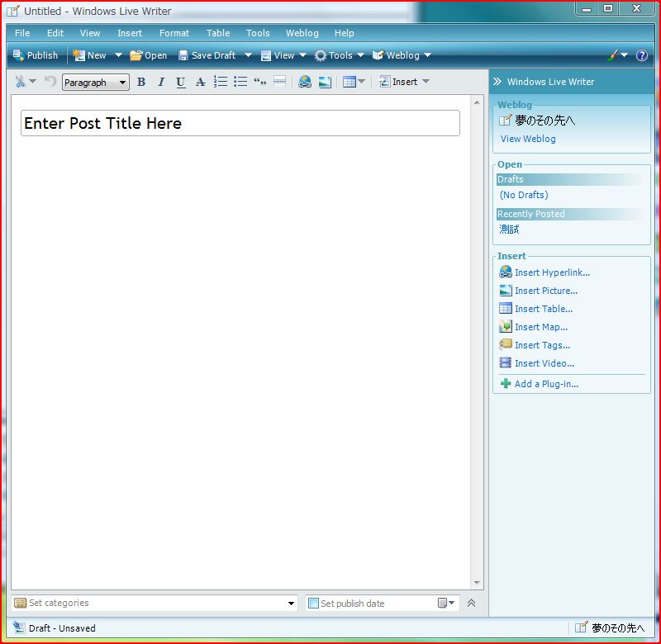Open the Edit menu
Viewport: 661px width, 644px height.
(55, 33)
